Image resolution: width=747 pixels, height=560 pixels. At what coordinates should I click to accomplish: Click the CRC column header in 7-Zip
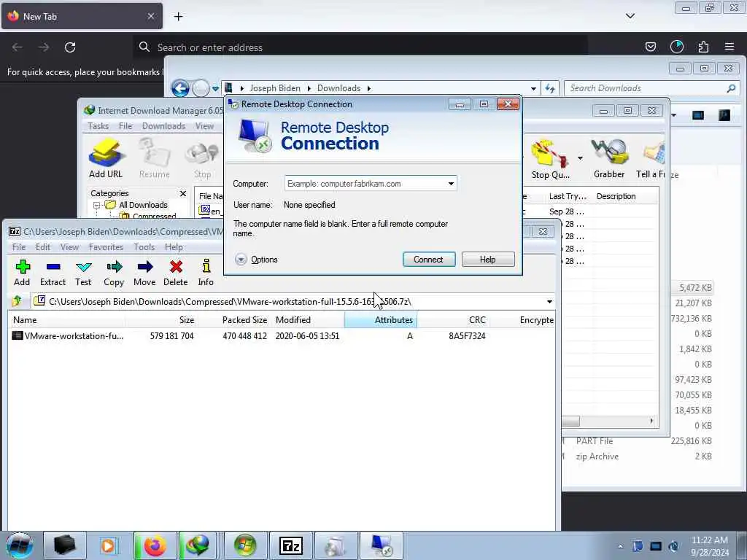(453, 320)
